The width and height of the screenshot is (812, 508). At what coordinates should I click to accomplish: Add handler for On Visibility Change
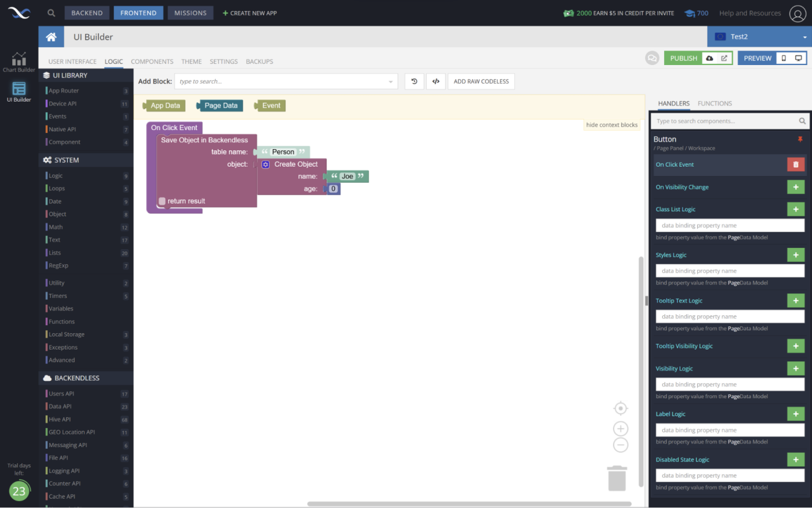[795, 187]
